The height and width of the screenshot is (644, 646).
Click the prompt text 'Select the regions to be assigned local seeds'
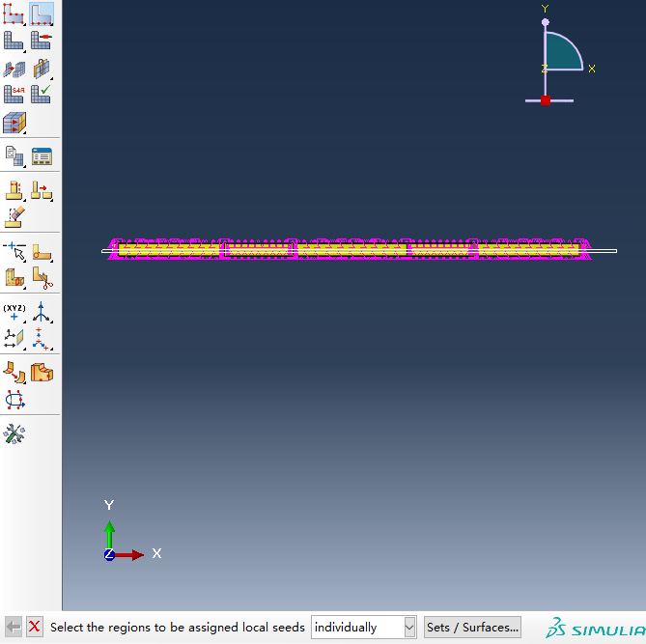[x=177, y=628]
